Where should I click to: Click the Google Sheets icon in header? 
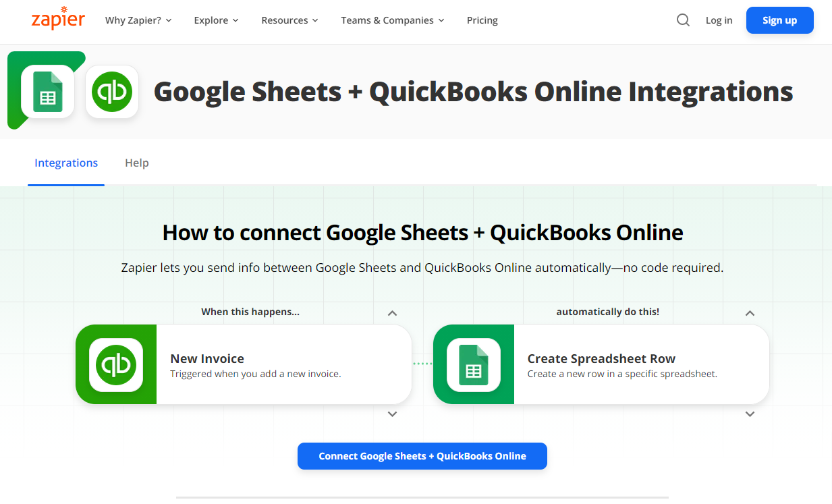(47, 92)
